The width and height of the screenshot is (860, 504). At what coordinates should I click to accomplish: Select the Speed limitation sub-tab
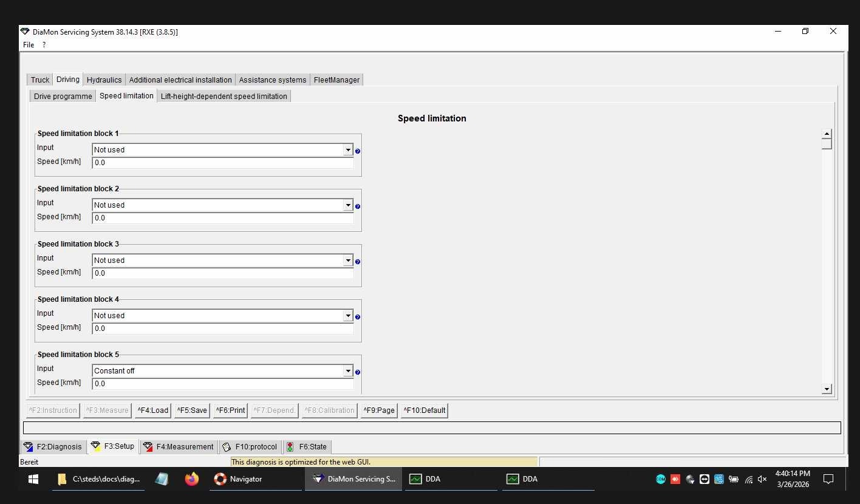pyautogui.click(x=126, y=96)
